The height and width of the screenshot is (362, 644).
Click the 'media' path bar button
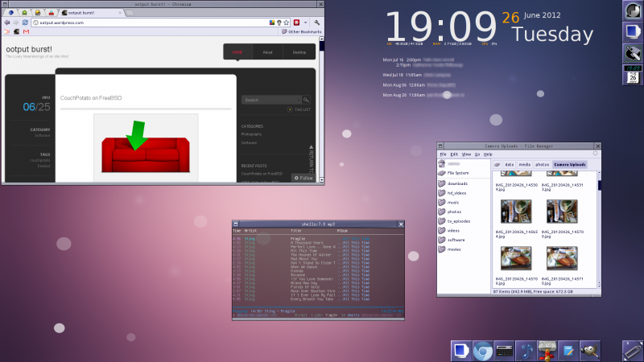525,165
